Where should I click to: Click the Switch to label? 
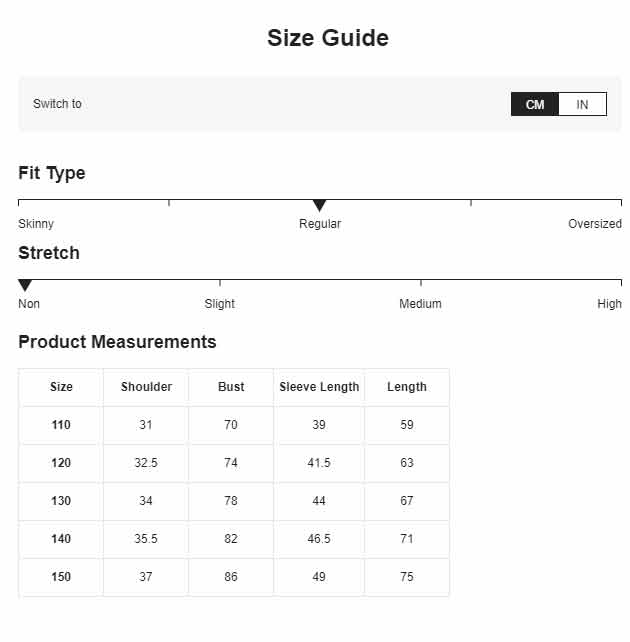pos(57,104)
